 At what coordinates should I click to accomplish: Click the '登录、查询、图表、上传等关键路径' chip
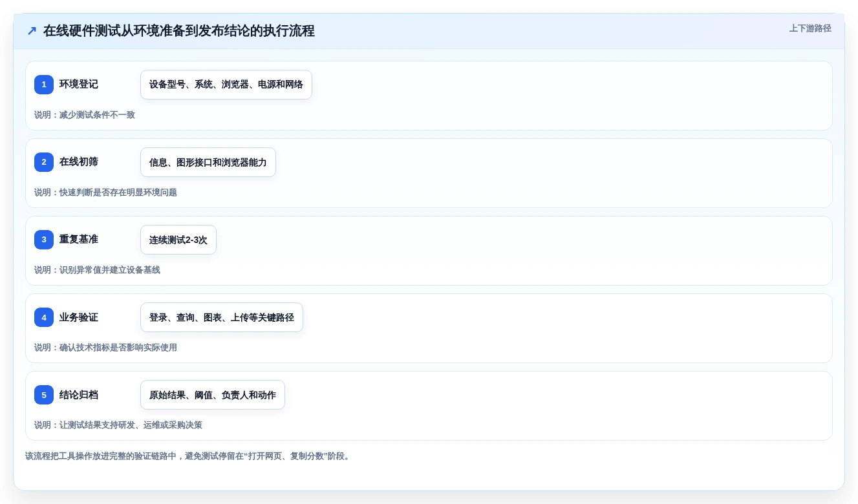(222, 317)
